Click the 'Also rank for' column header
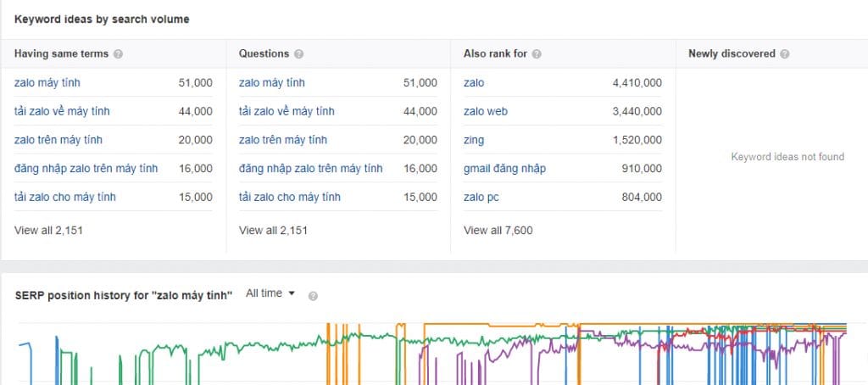The image size is (868, 385). coord(495,53)
